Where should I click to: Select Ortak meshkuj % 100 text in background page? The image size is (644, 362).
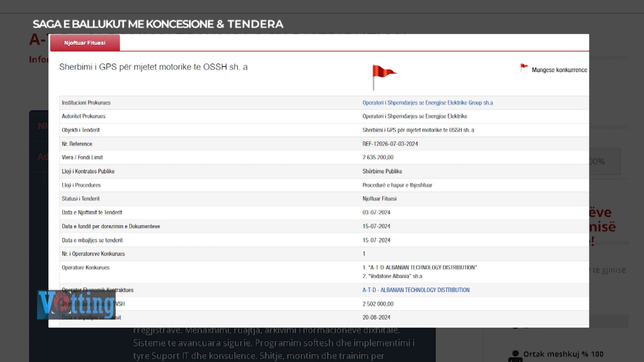[x=563, y=354]
